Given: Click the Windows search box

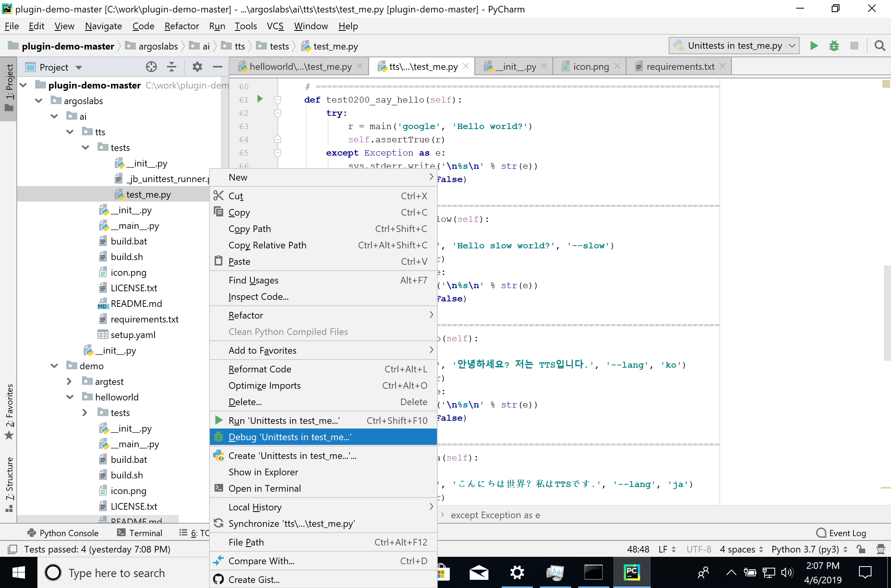Looking at the screenshot, I should pos(123,573).
